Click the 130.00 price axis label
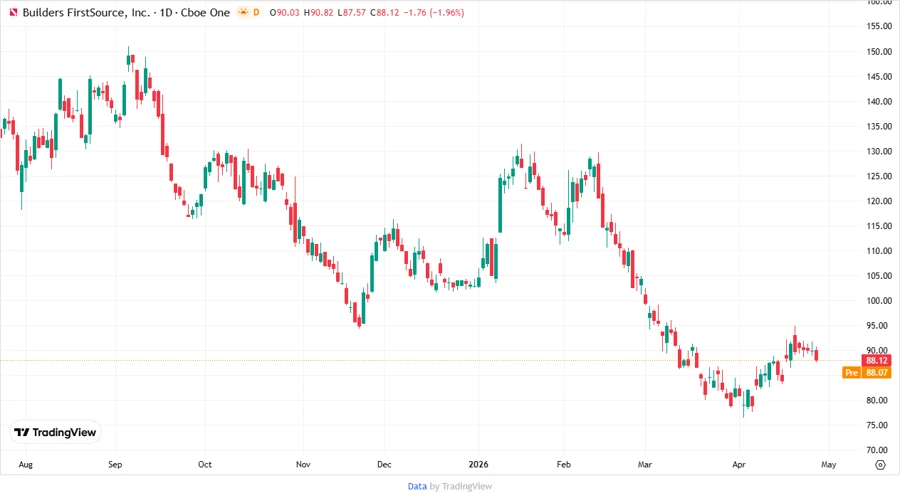Screen dimensions: 900x498 point(879,151)
